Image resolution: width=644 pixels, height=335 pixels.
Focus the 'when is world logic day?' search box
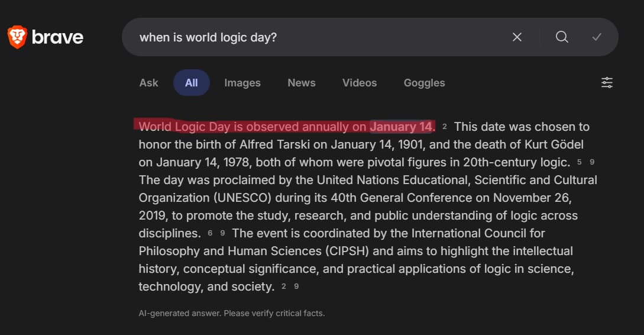pyautogui.click(x=319, y=37)
